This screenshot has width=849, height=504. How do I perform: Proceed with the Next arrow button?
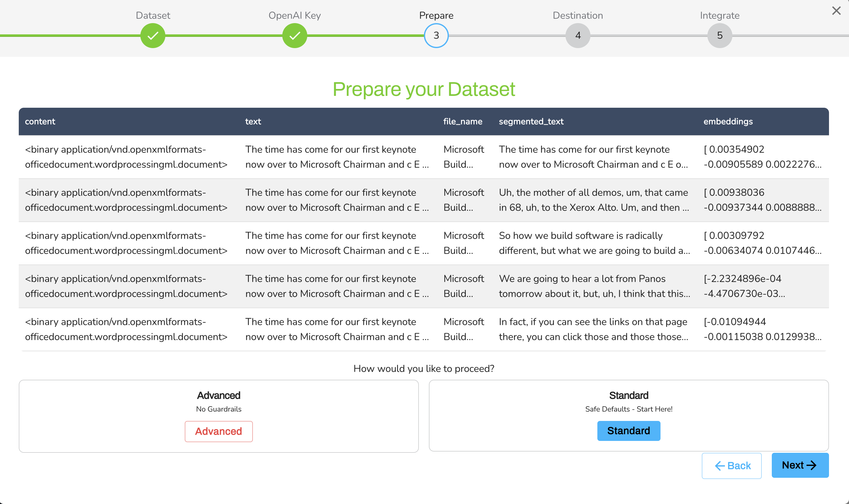(800, 465)
